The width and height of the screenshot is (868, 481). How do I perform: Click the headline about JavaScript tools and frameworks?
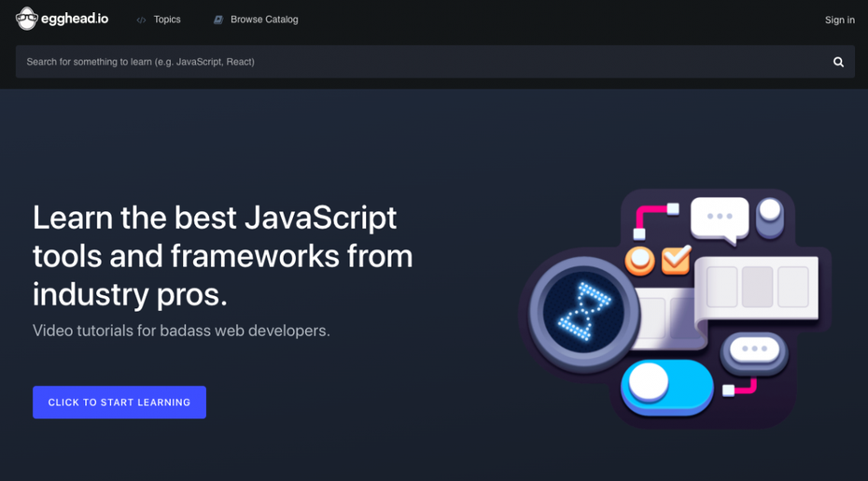222,255
